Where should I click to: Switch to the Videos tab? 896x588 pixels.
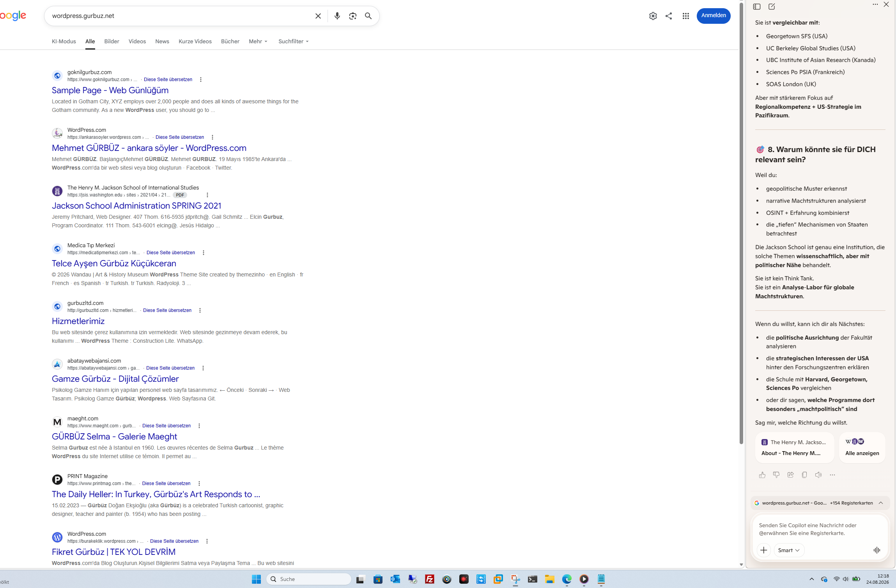coord(137,41)
